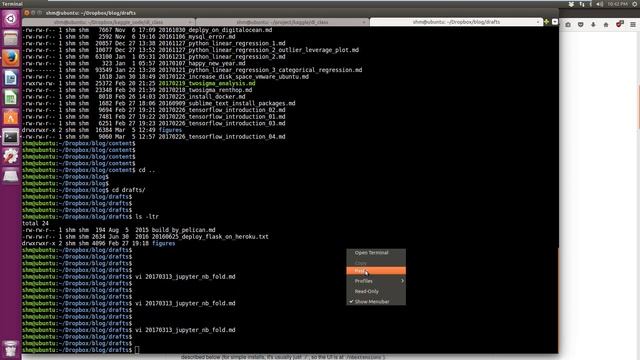Image resolution: width=640 pixels, height=360 pixels.
Task: Open the Ubuntu Dash launcher
Action: (11, 19)
